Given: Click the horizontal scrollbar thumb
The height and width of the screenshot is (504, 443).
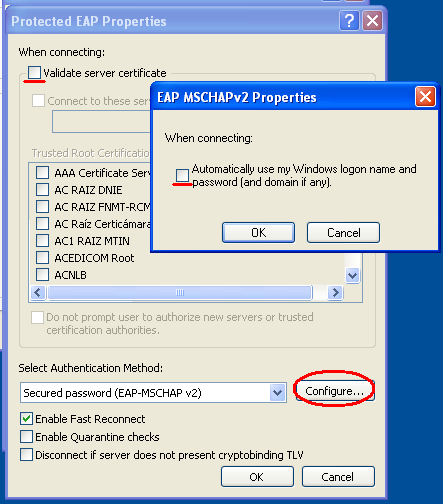Looking at the screenshot, I should pos(180,293).
